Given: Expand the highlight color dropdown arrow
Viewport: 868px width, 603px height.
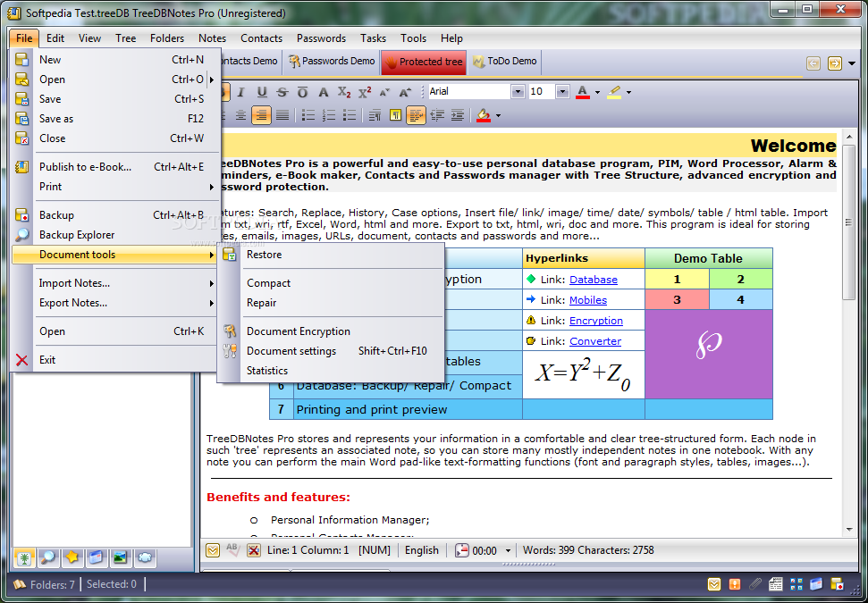Looking at the screenshot, I should click(x=628, y=92).
